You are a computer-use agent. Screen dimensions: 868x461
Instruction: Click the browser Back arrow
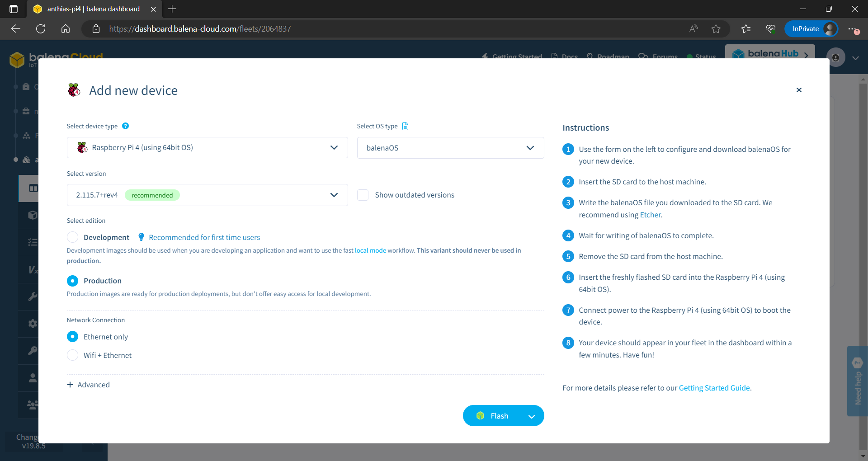coord(16,29)
